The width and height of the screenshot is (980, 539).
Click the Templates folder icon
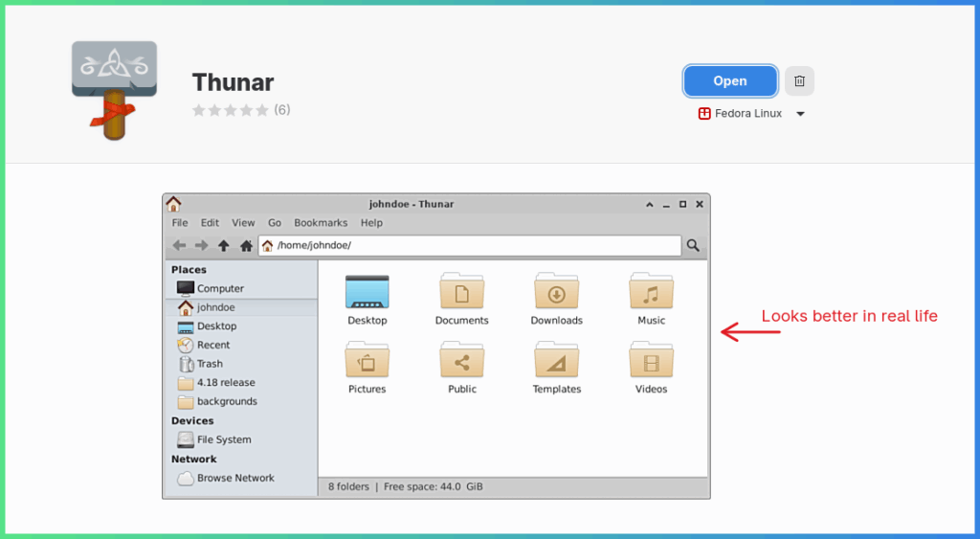(x=556, y=360)
